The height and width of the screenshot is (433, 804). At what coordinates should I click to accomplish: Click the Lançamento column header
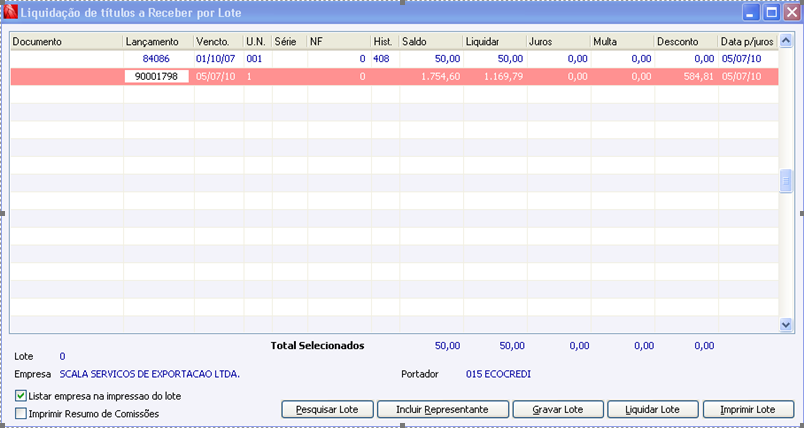(x=158, y=42)
